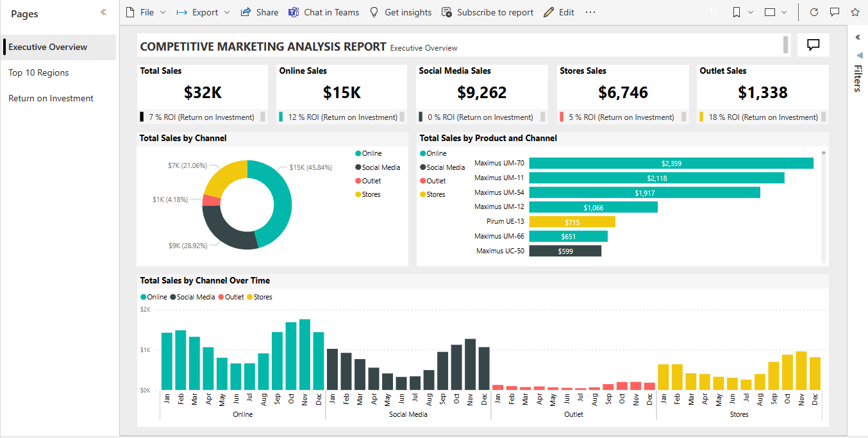The width and height of the screenshot is (868, 438).
Task: Collapse the Pages pane with the double chevron
Action: tap(103, 11)
